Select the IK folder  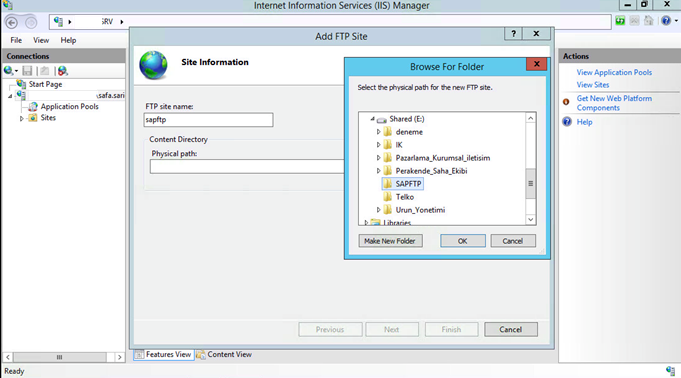[399, 145]
